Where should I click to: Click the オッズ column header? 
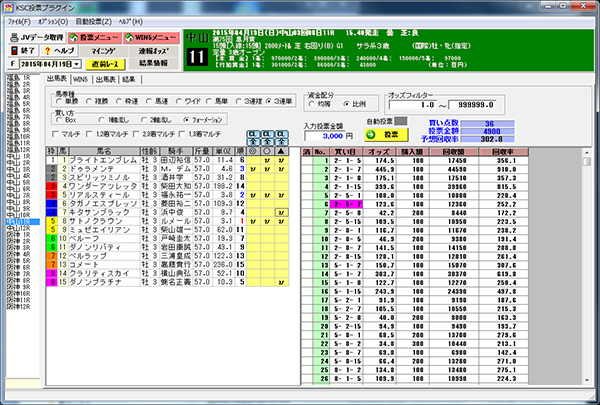379,152
